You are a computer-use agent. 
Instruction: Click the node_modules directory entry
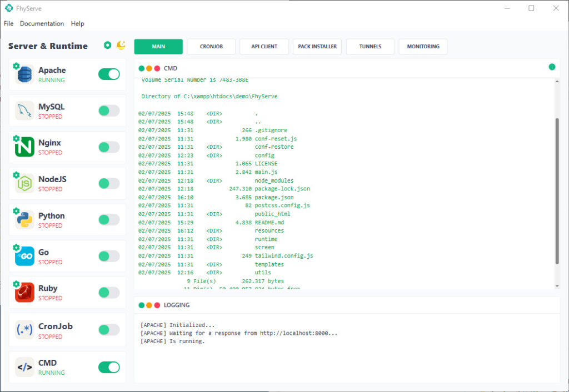(274, 180)
